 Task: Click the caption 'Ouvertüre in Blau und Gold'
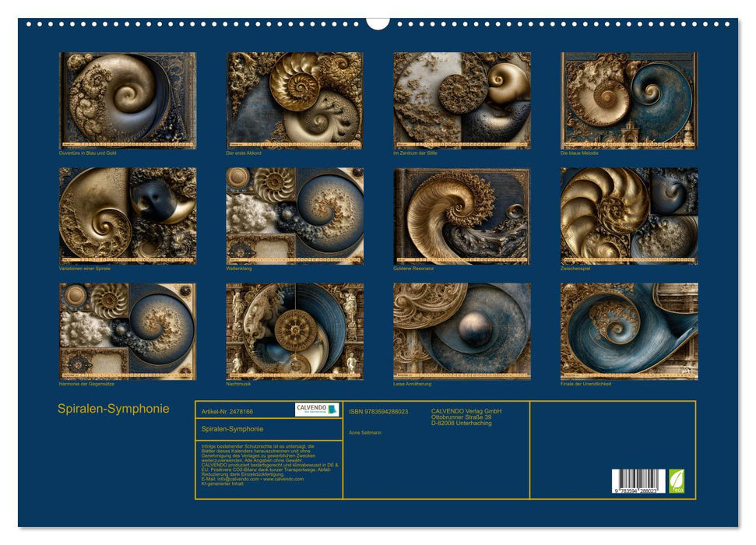click(87, 153)
